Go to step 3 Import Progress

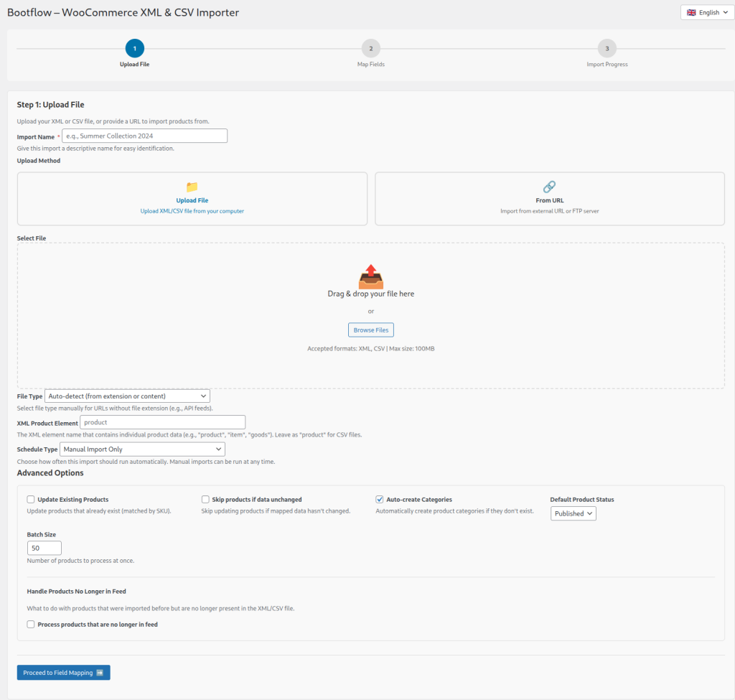(x=607, y=48)
